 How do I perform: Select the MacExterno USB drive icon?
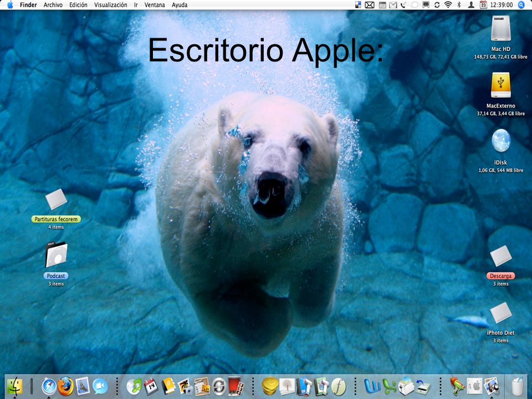click(x=501, y=85)
